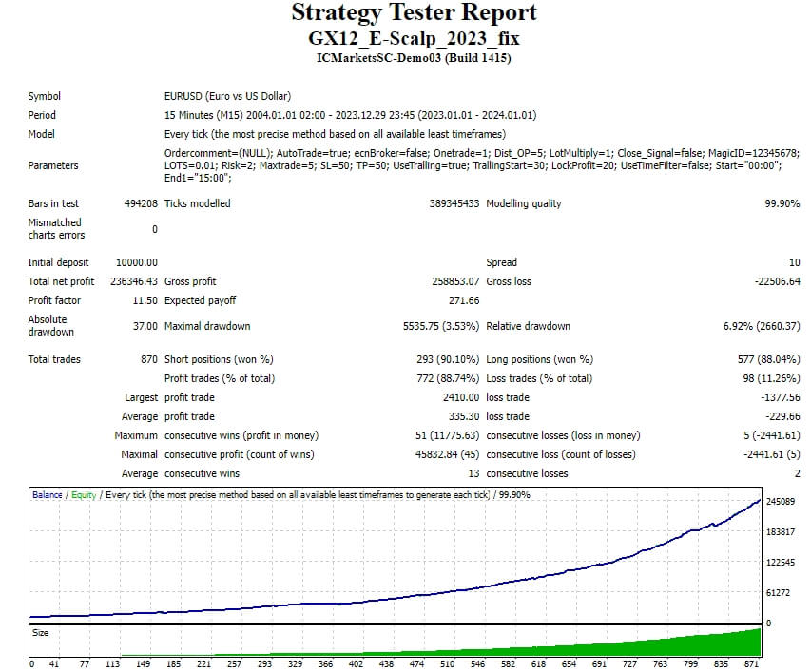Click the 'Size' label in lower chart

click(40, 633)
